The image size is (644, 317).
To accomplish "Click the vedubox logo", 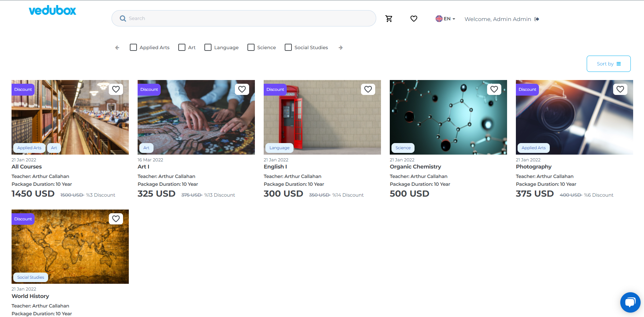I will tap(53, 11).
